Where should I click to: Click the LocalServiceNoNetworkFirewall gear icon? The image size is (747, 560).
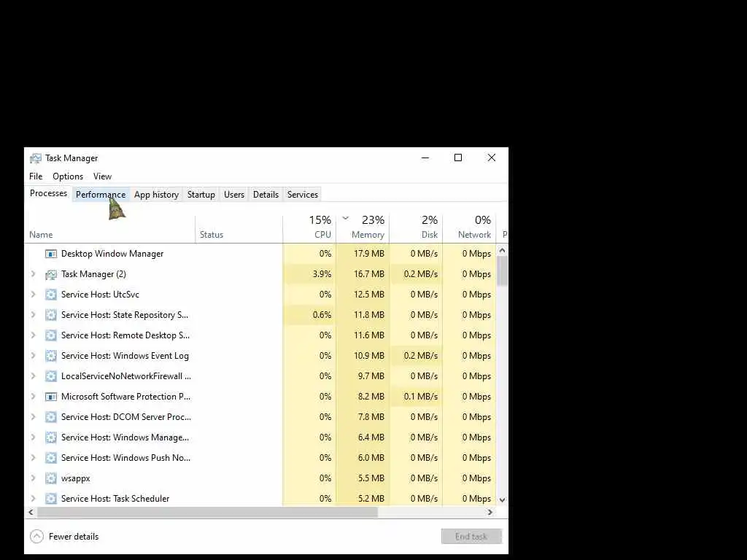pyautogui.click(x=51, y=376)
